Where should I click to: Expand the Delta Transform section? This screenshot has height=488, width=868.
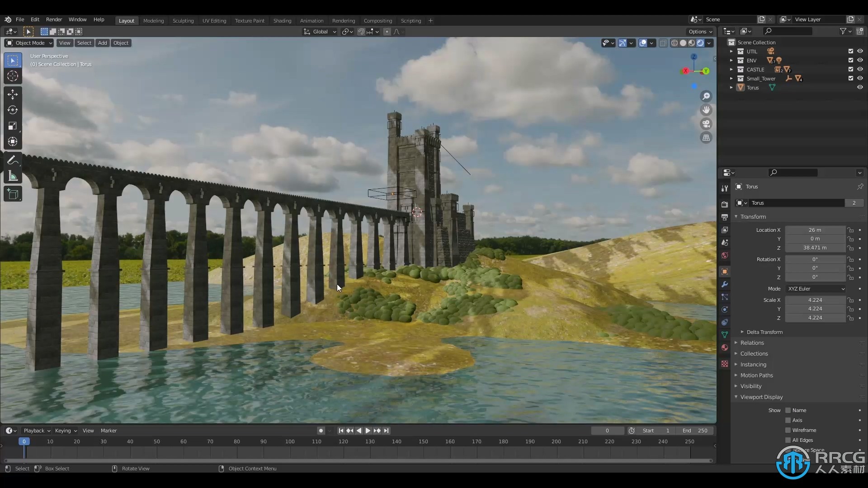pos(764,332)
